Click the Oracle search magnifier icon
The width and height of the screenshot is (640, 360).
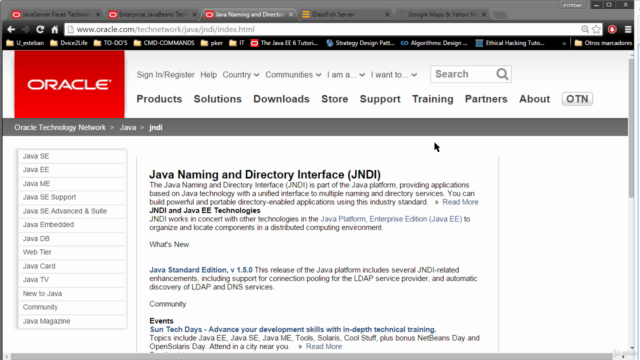point(502,74)
